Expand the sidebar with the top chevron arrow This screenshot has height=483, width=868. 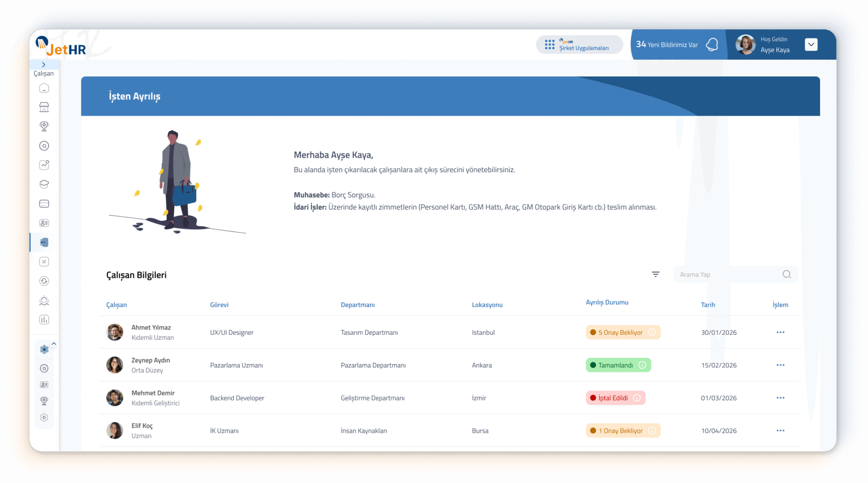coord(44,65)
